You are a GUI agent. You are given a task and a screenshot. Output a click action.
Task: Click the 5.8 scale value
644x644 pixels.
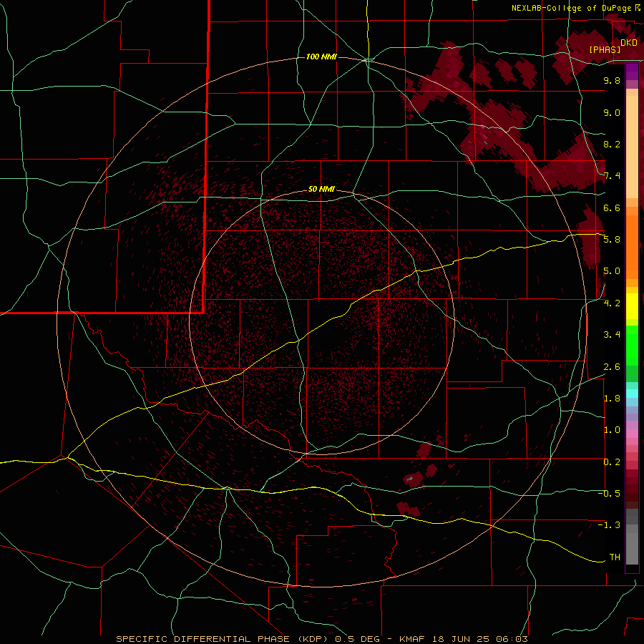coord(612,240)
